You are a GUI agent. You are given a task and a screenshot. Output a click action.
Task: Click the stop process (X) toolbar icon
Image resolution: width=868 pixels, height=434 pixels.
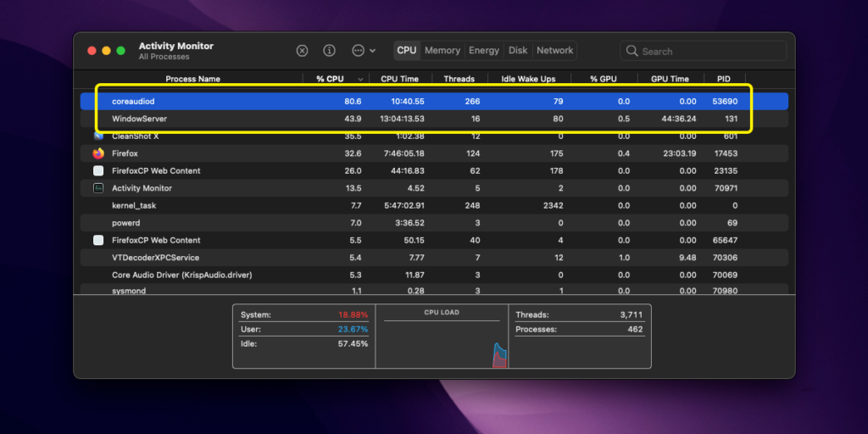point(302,51)
